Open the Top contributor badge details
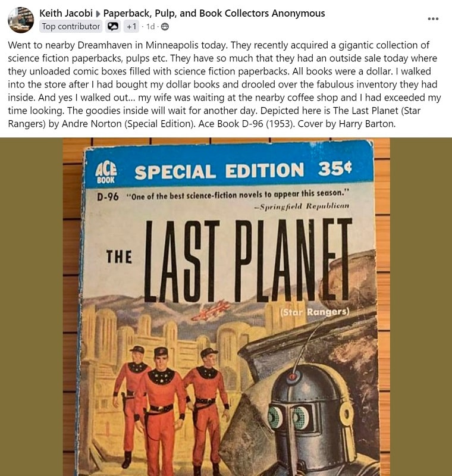 click(71, 27)
